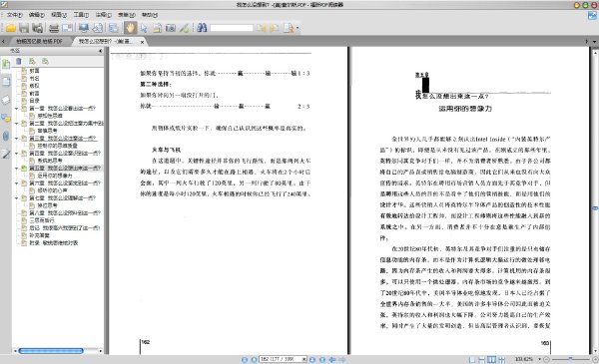Switch to continuous page layout icon
Viewport: 599px width, 364px height.
click(x=482, y=359)
